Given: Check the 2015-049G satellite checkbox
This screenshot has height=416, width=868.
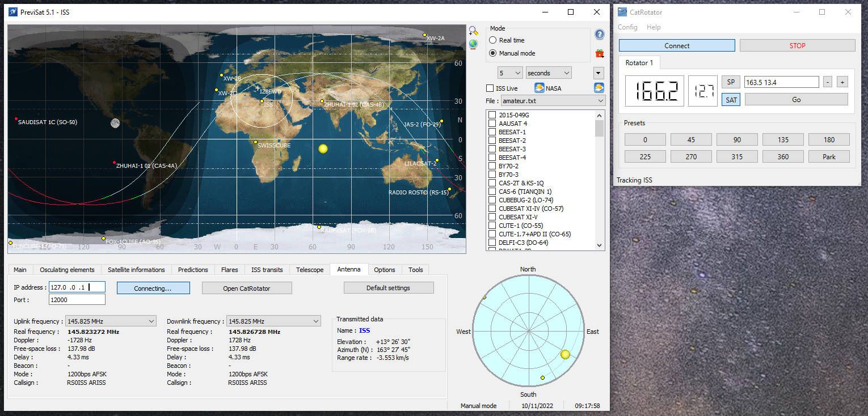Looking at the screenshot, I should point(492,115).
